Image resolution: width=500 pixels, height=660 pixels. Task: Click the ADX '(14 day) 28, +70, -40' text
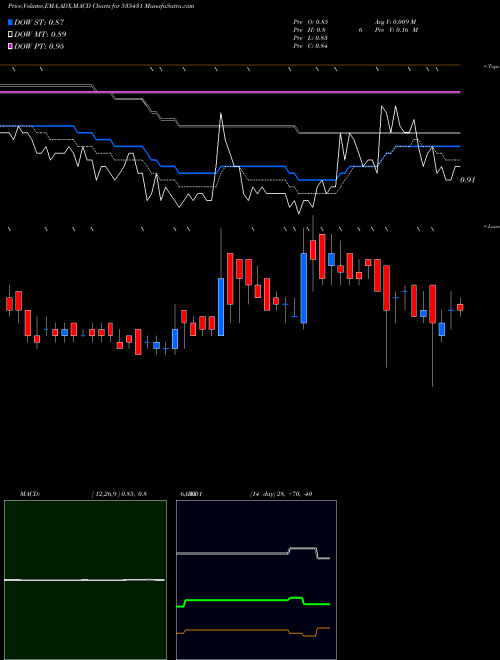[x=281, y=494]
